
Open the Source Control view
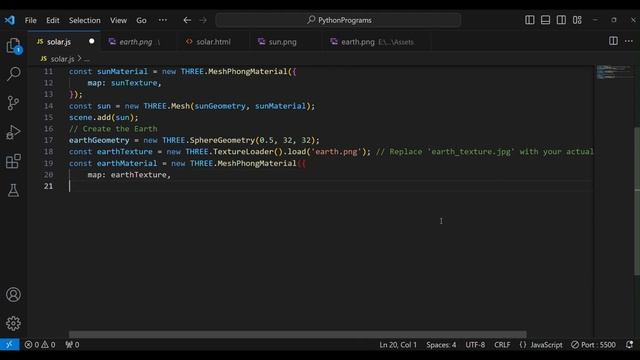13,103
